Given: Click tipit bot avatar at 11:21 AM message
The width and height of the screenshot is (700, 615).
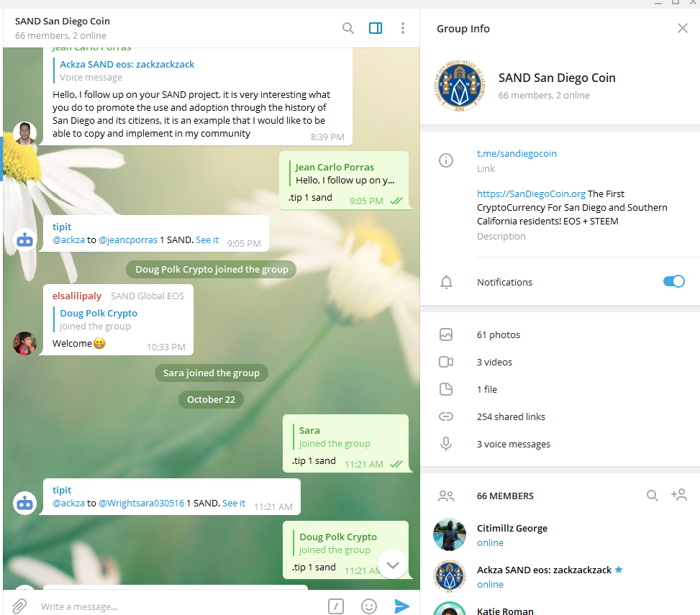Looking at the screenshot, I should point(24,503).
